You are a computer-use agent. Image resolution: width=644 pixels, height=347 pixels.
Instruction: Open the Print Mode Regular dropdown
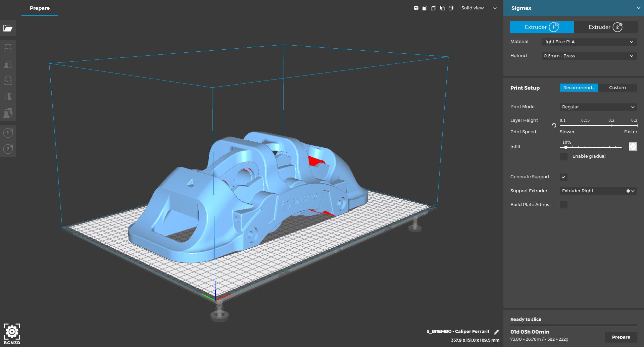point(598,107)
